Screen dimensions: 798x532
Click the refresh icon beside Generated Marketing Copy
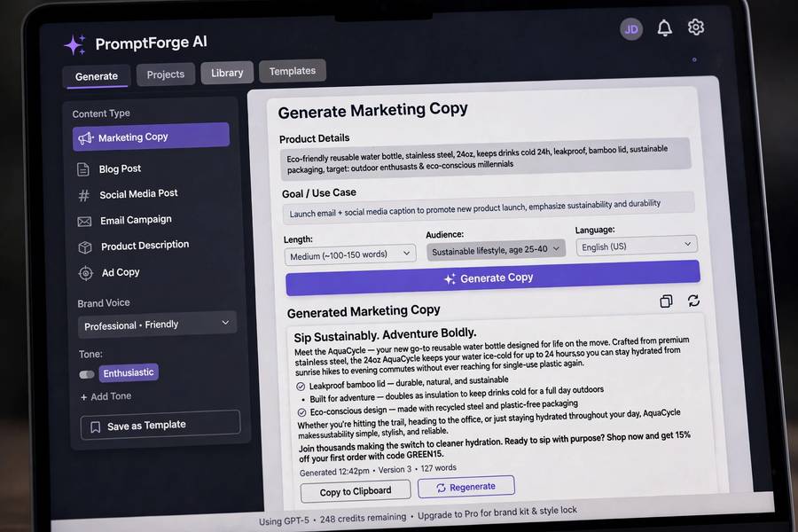click(693, 301)
